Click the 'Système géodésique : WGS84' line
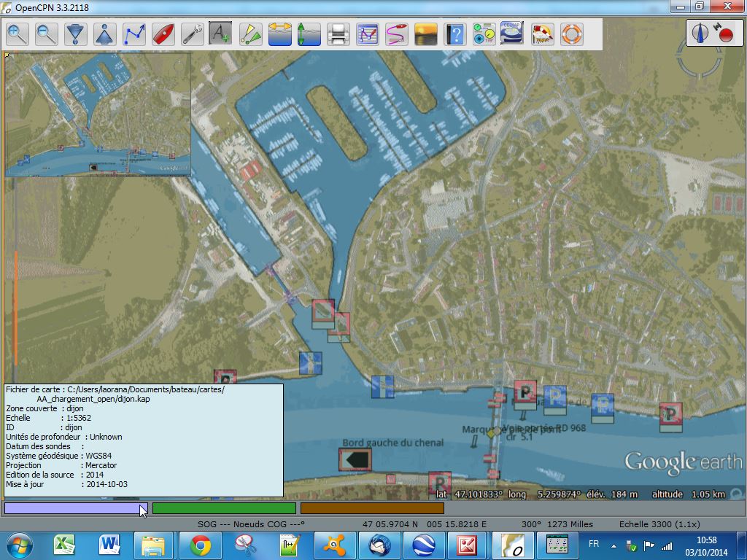Viewport: 747px width, 560px height. pos(59,456)
